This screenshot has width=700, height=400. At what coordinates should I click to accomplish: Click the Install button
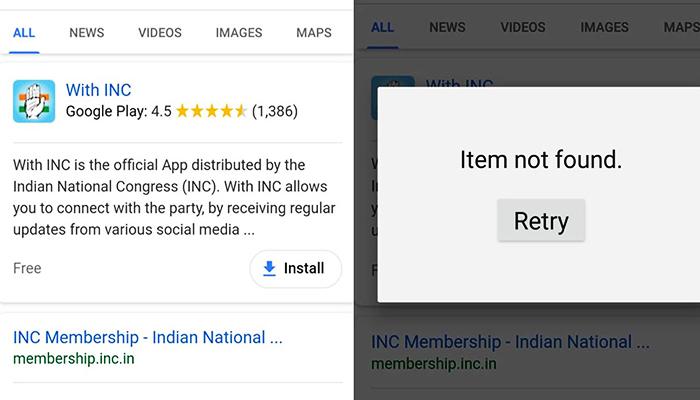296,268
